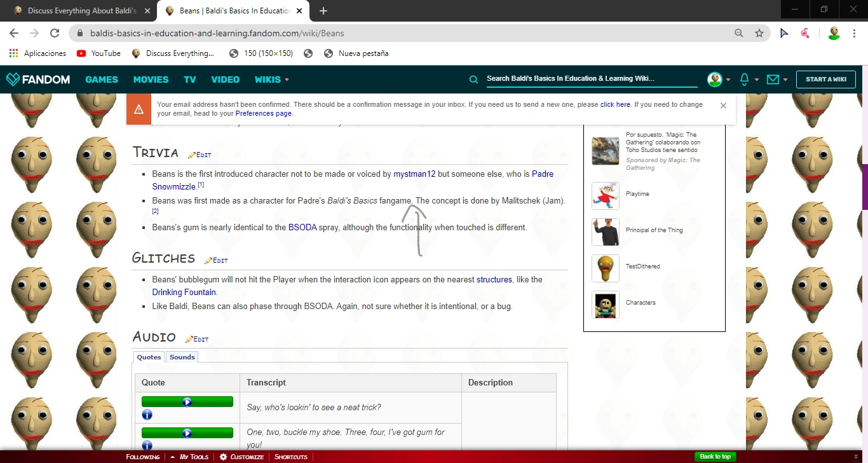This screenshot has width=868, height=463.
Task: Open the messages envelope dropdown
Action: (777, 79)
